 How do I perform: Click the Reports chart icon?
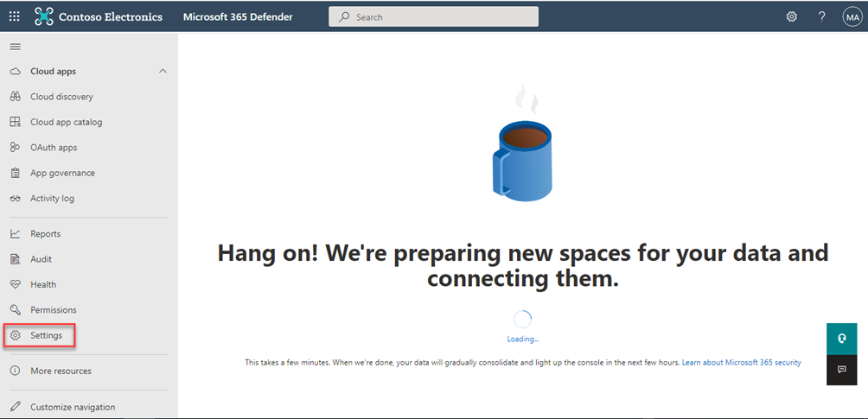click(x=16, y=234)
